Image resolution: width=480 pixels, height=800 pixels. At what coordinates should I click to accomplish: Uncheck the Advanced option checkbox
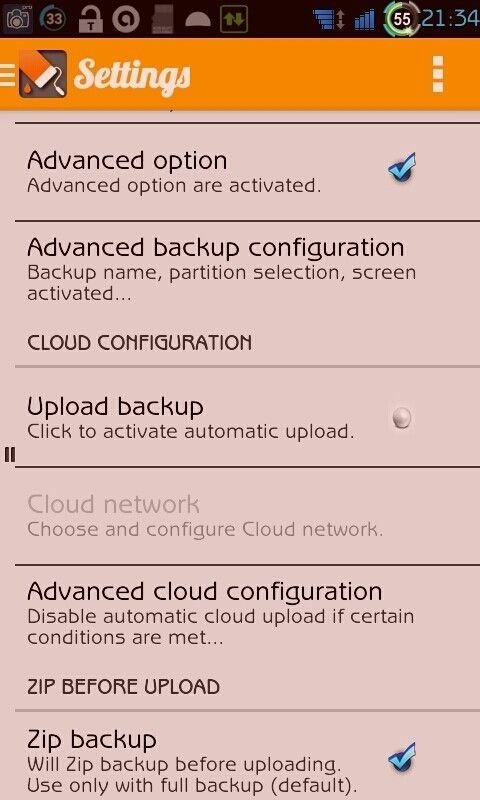[402, 168]
